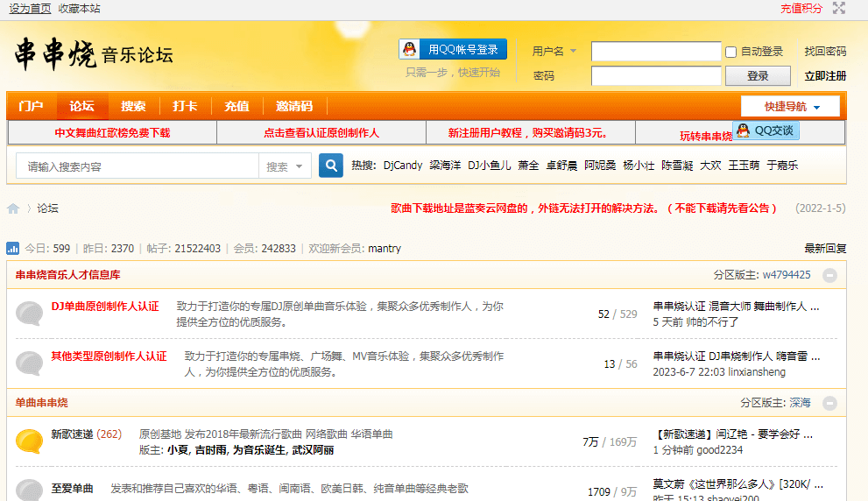Click the fullscreen toggle icon at top right

[839, 9]
